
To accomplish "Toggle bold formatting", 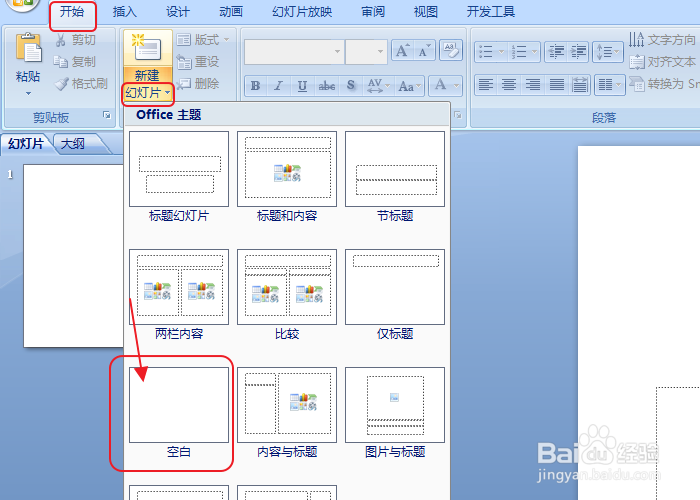I will coord(256,86).
